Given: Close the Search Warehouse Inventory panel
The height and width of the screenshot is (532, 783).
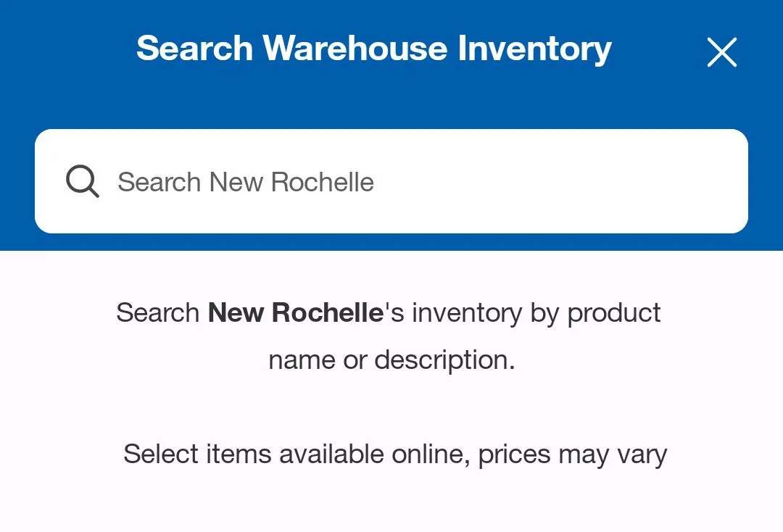Looking at the screenshot, I should click(x=721, y=52).
